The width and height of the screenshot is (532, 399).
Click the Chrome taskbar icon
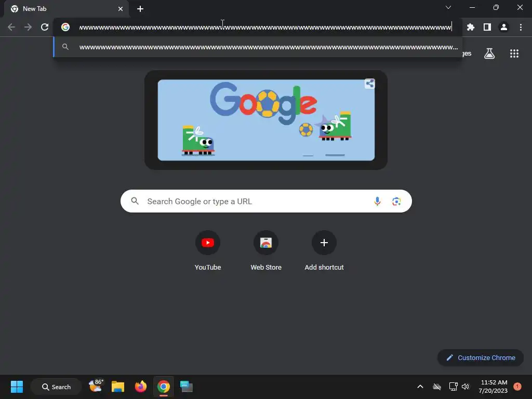(x=163, y=387)
